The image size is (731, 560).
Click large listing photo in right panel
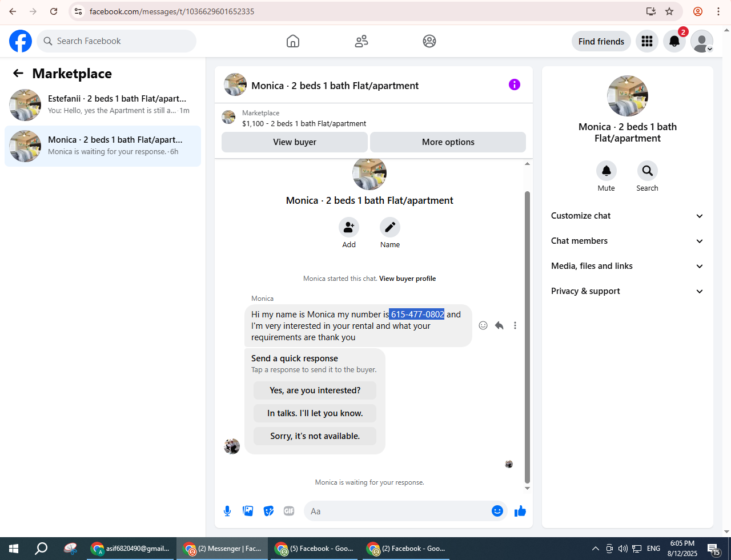[628, 96]
